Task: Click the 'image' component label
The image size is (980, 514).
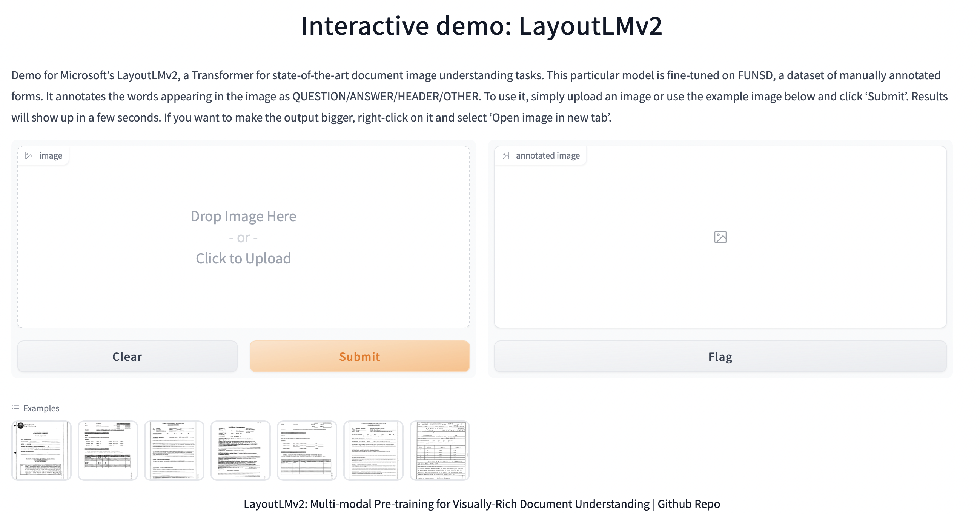Action: point(51,155)
